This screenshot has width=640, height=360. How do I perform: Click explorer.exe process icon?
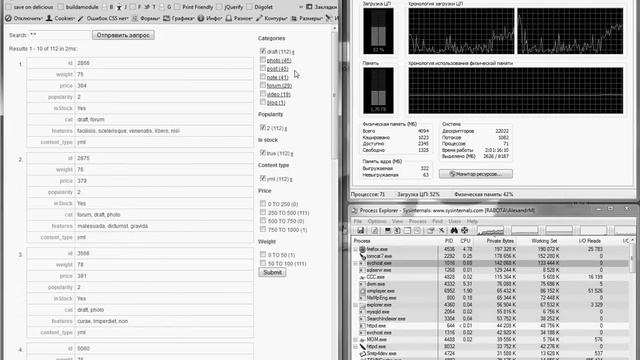click(362, 305)
